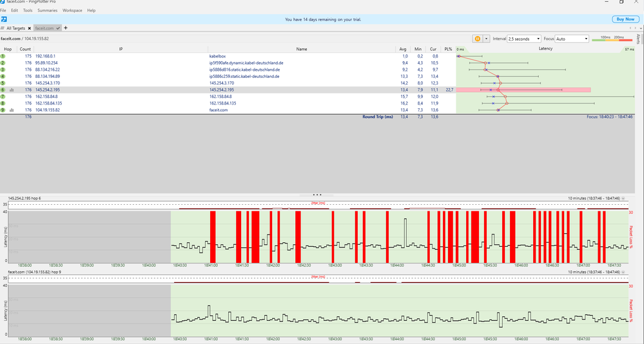Image resolution: width=644 pixels, height=344 pixels.
Task: Click the three-dot splitter above the timeline graphs
Action: 317,194
